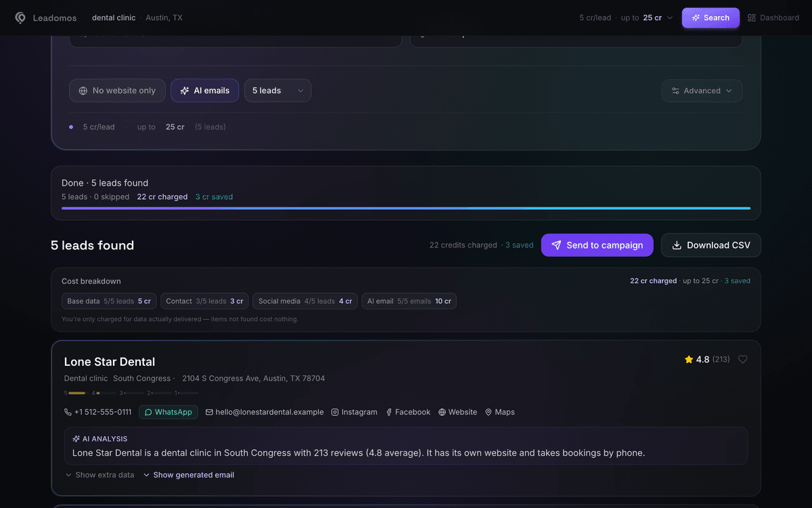Click the sparkle icon on AI emails
The width and height of the screenshot is (812, 508).
pyautogui.click(x=185, y=91)
